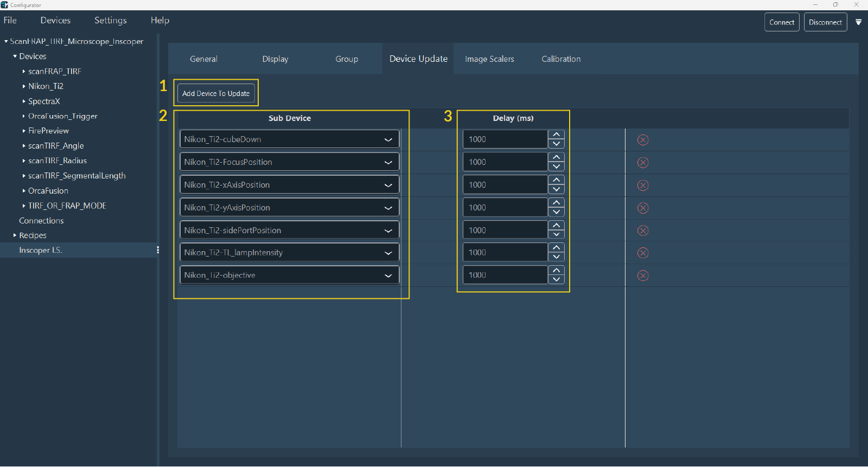The width and height of the screenshot is (868, 467).
Task: Remove the Nikon_Ti2-objective row
Action: [x=643, y=276]
